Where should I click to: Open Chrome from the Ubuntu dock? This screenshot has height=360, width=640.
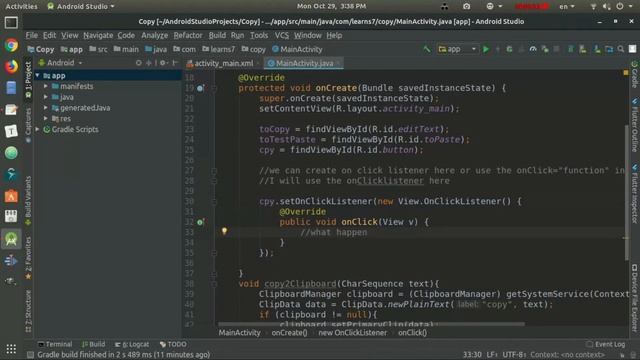(x=11, y=45)
